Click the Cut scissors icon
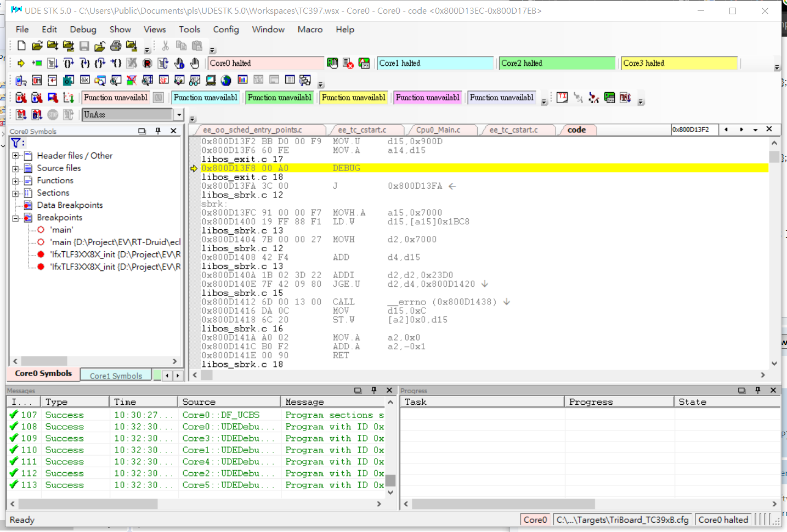Viewport: 787px width, 532px height. (166, 46)
